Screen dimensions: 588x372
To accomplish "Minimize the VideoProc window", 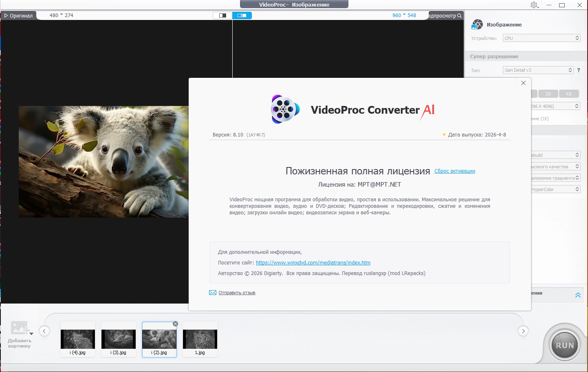I will [549, 5].
